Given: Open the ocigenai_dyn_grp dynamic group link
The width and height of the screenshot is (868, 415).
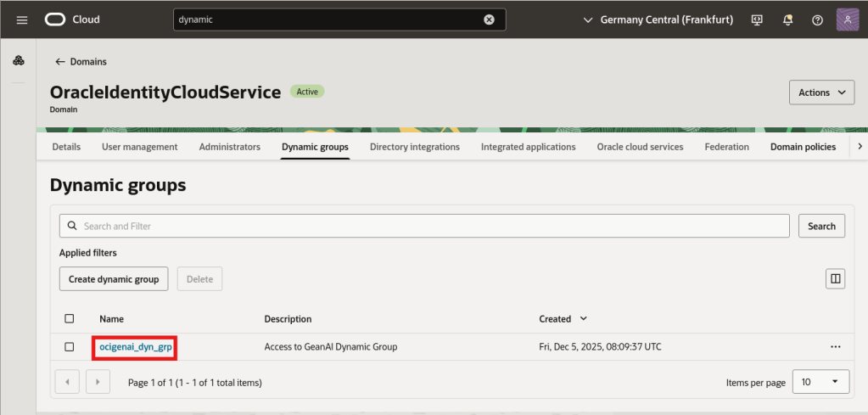Looking at the screenshot, I should tap(137, 346).
